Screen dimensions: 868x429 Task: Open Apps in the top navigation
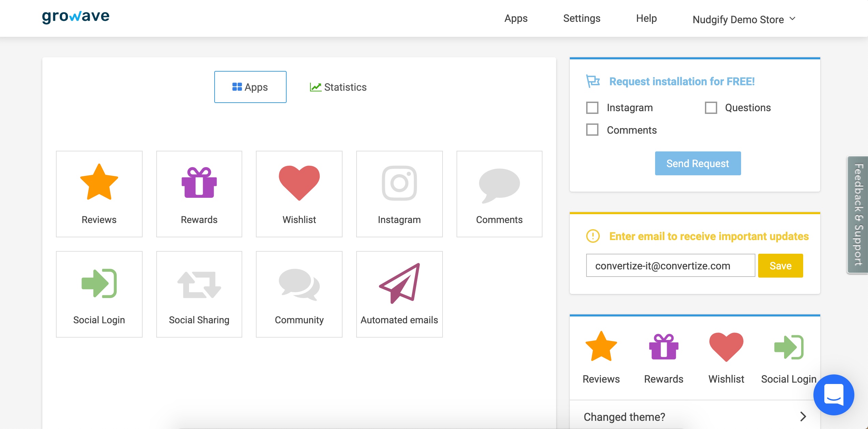(516, 18)
